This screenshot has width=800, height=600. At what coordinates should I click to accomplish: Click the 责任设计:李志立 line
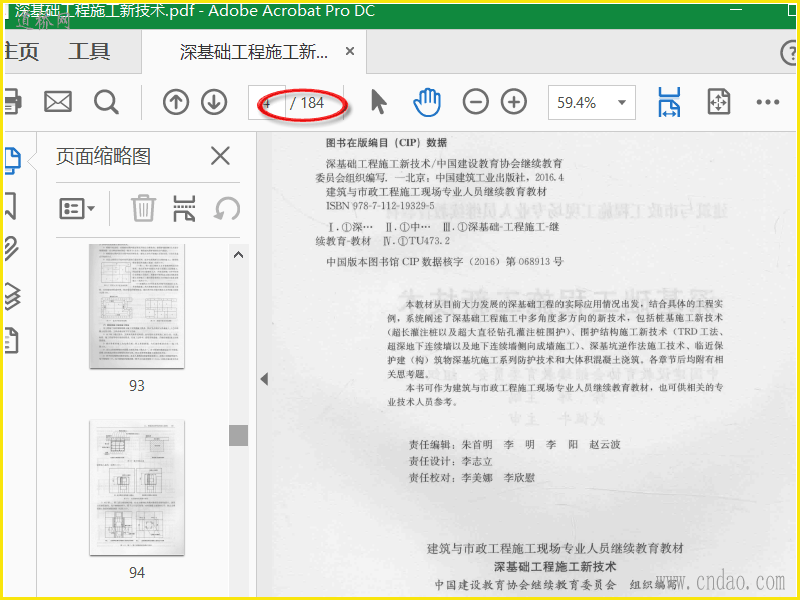point(451,461)
